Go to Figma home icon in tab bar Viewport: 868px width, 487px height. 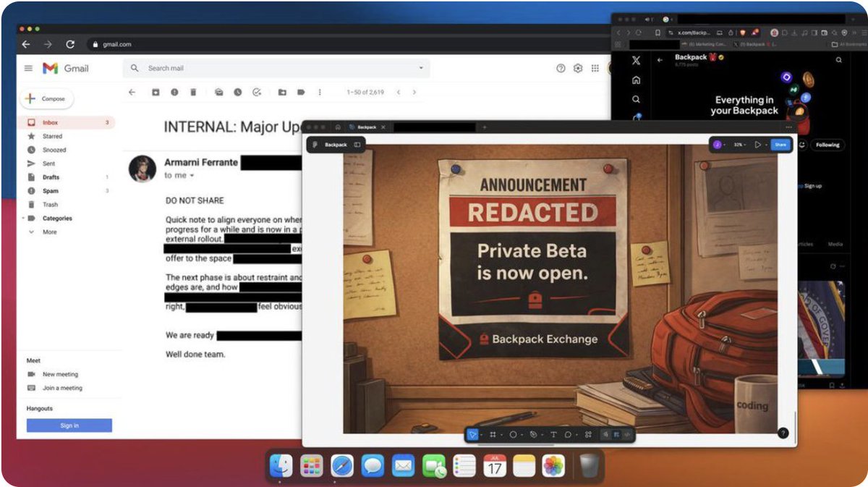point(338,127)
